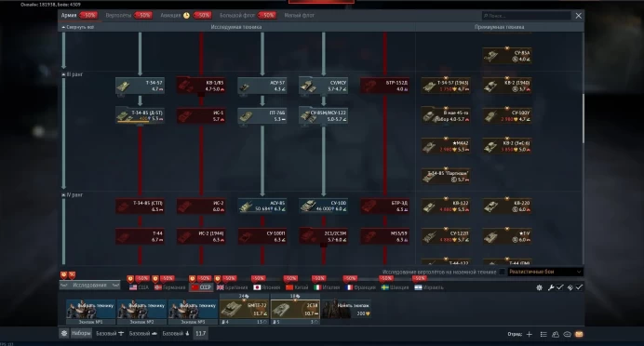Open the Реалистичные бои mode dropdown
Screen dimensions: 644x346
(545, 272)
